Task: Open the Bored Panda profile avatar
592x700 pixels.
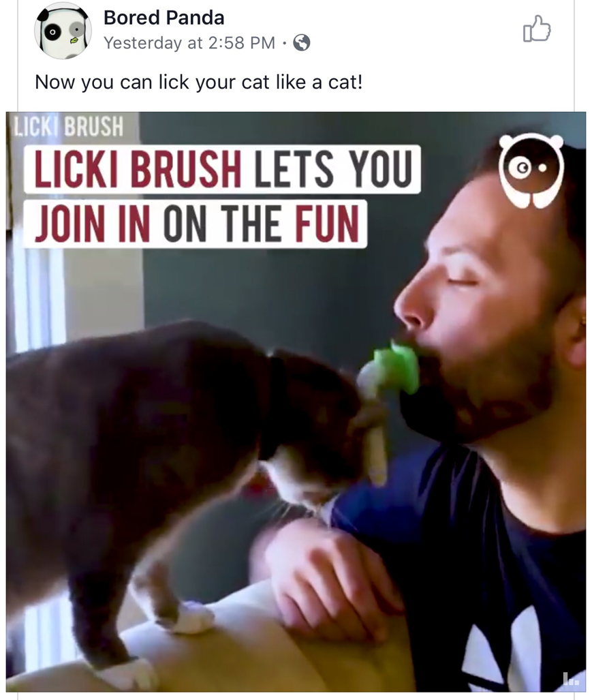Action: click(x=63, y=31)
